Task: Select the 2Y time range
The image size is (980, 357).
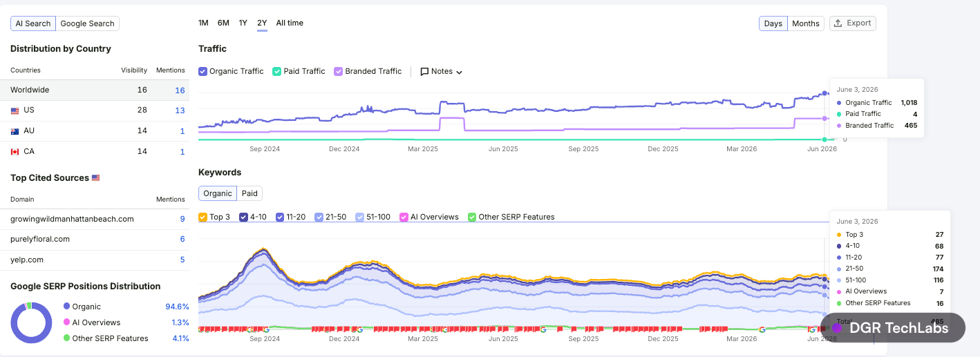Action: (262, 23)
